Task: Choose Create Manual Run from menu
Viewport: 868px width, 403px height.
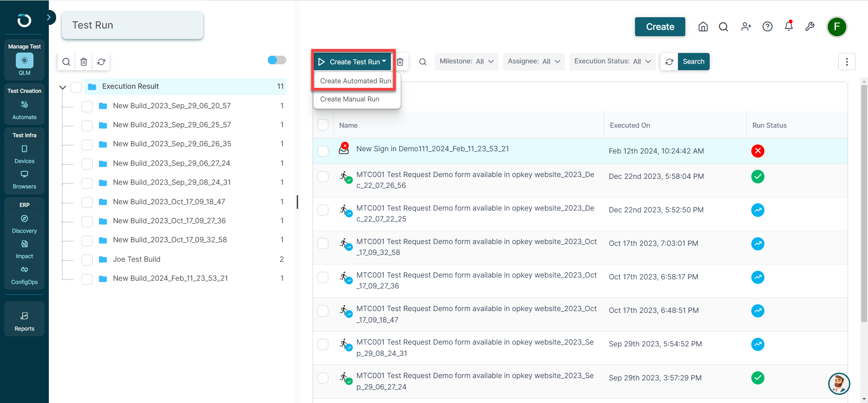Action: [350, 99]
